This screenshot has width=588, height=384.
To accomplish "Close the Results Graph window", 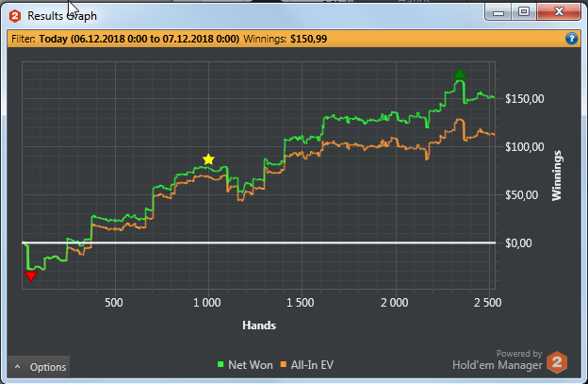I will point(559,11).
